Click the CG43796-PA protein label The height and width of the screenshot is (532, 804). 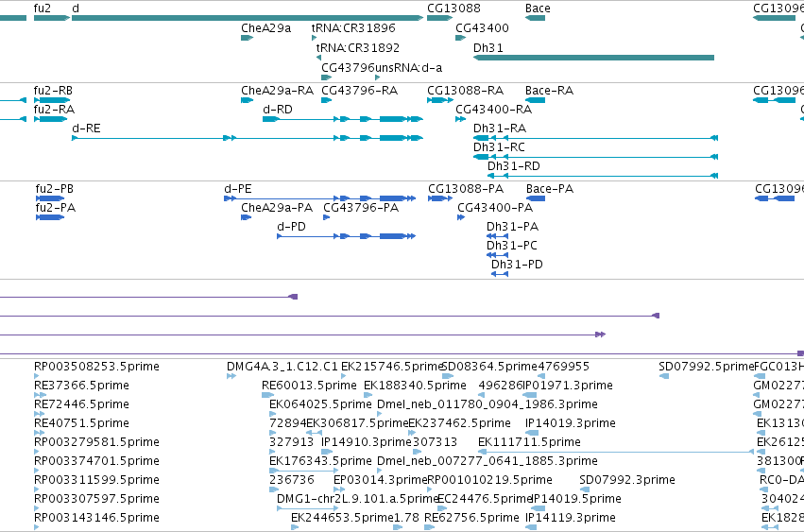tap(361, 208)
